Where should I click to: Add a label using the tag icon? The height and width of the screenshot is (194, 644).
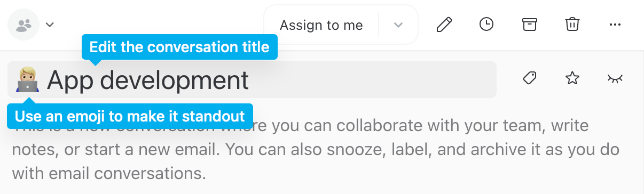[529, 79]
